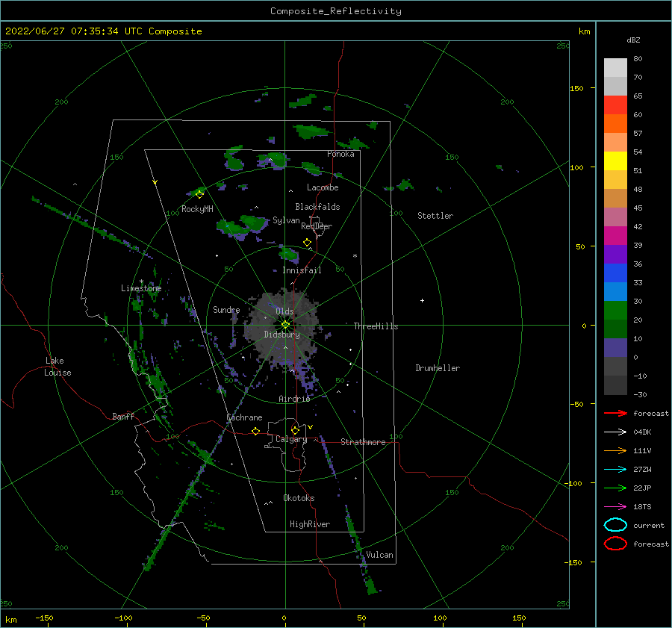Click the orange 111V arrow icon
672x628 pixels.
(615, 450)
